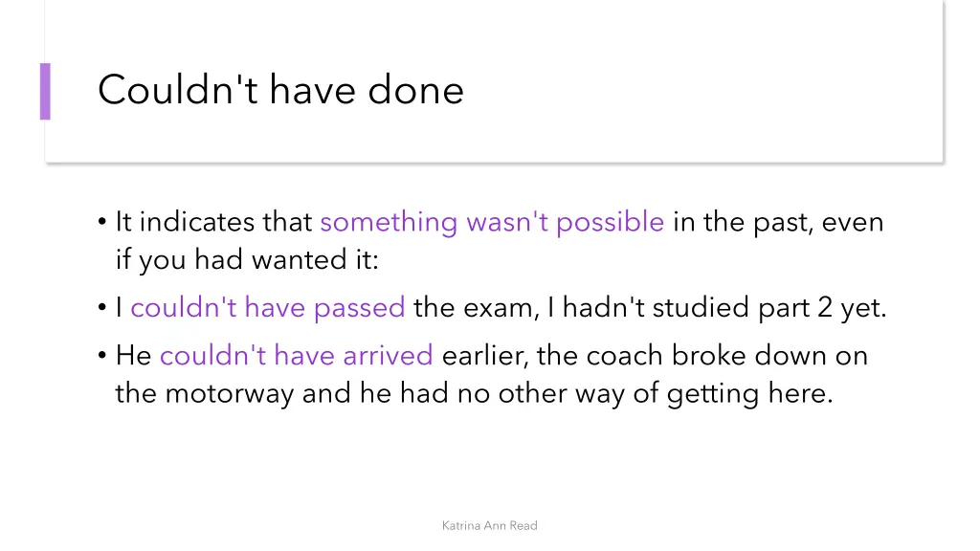The width and height of the screenshot is (980, 551).
Task: Click the bullet before "It indicates that"
Action: (x=102, y=222)
